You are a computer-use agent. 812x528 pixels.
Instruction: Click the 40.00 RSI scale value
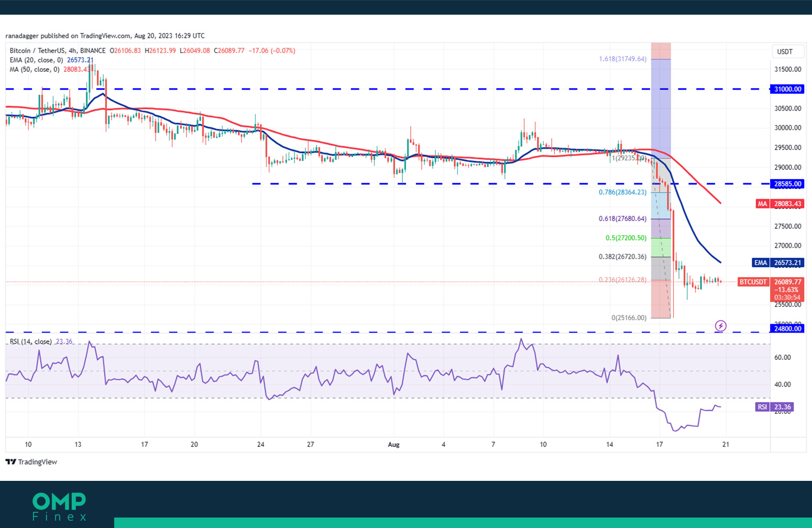783,384
